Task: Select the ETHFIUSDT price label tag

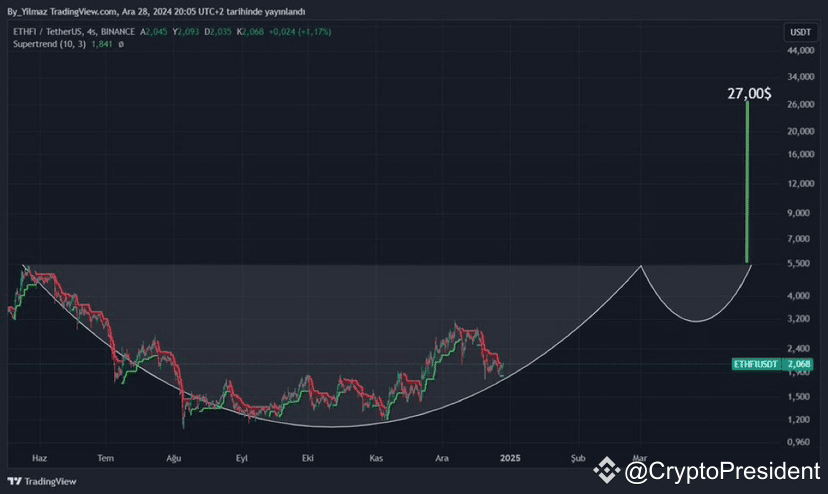Action: (x=756, y=364)
